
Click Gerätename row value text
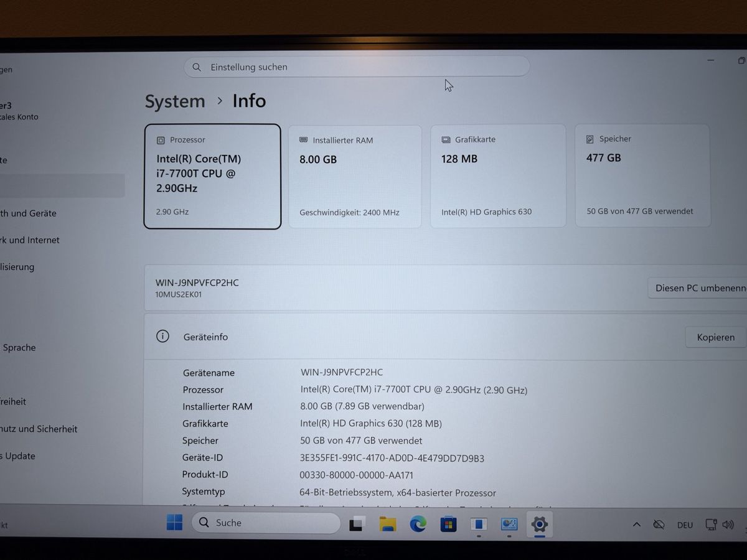click(x=342, y=372)
